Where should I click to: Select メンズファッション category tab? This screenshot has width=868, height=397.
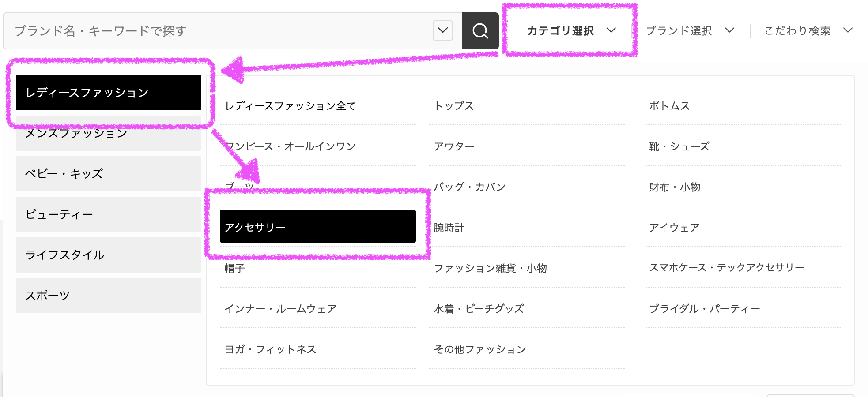(x=109, y=133)
